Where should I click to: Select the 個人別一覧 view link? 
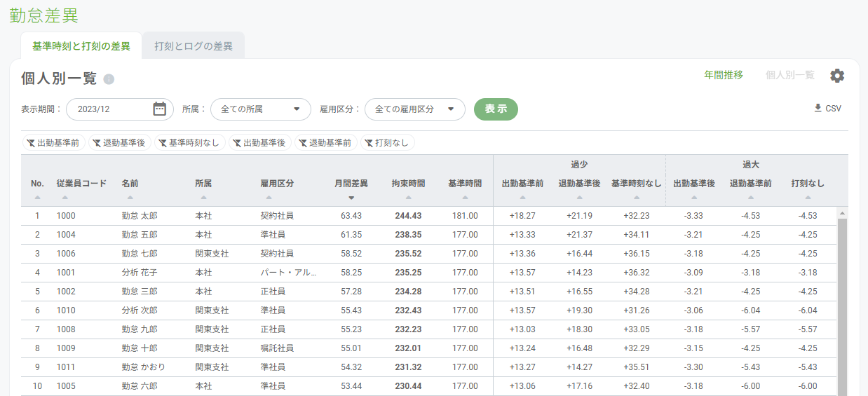tap(790, 75)
